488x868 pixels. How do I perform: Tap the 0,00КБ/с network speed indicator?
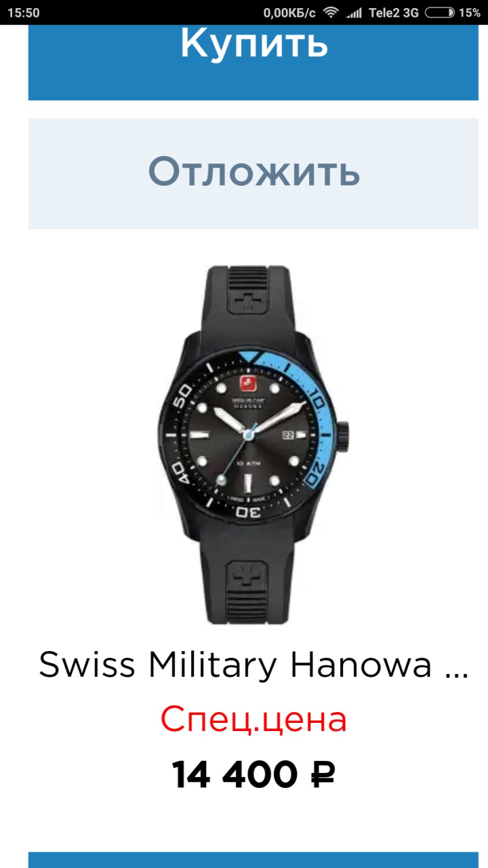coord(289,13)
